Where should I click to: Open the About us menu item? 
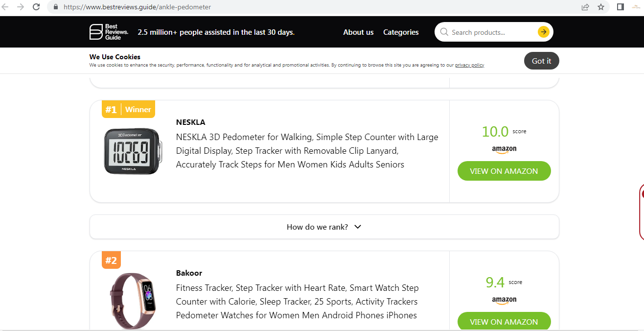pyautogui.click(x=358, y=32)
